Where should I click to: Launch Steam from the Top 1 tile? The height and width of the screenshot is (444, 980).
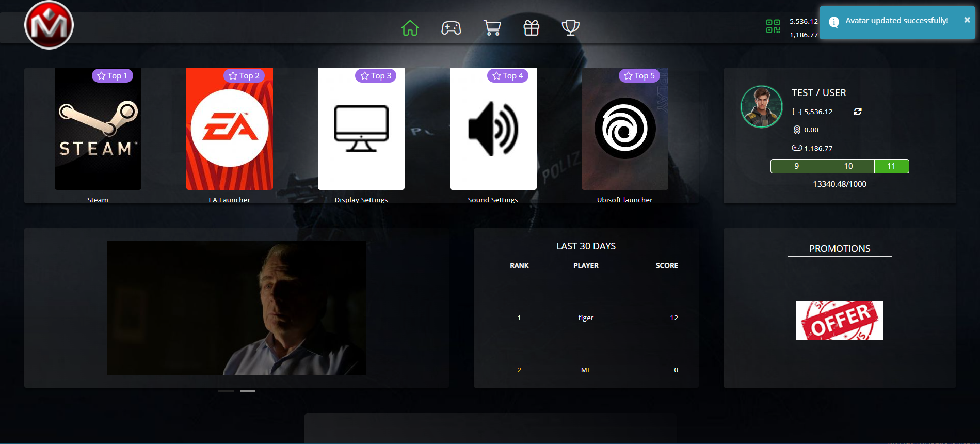98,129
